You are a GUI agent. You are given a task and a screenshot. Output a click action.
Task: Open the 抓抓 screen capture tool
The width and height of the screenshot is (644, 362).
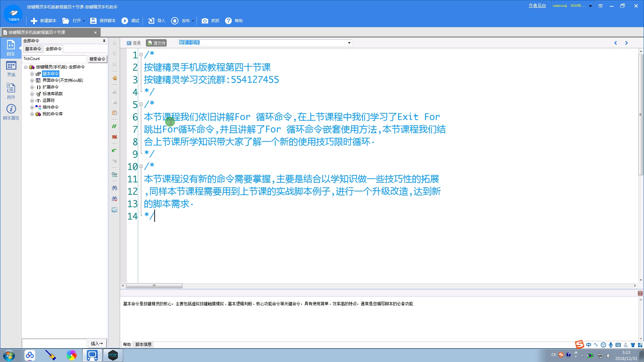210,21
